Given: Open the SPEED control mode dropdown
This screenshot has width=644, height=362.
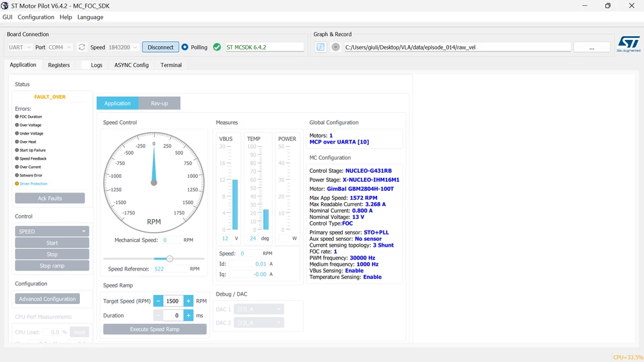Looking at the screenshot, I should click(x=52, y=231).
